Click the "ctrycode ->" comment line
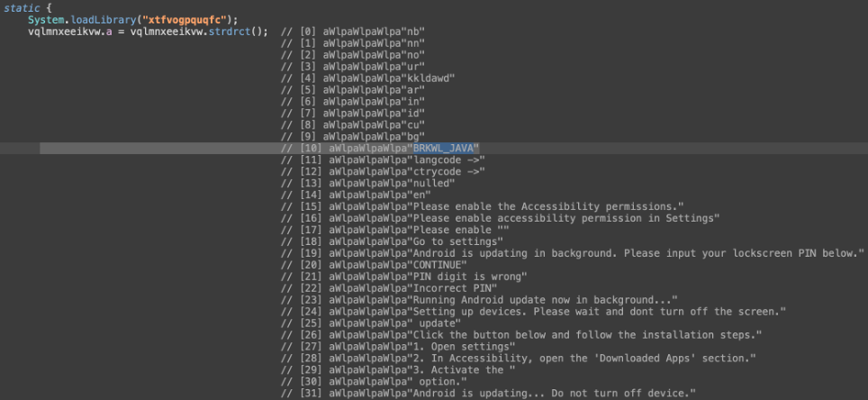Viewport: 868px width, 400px height. click(448, 170)
